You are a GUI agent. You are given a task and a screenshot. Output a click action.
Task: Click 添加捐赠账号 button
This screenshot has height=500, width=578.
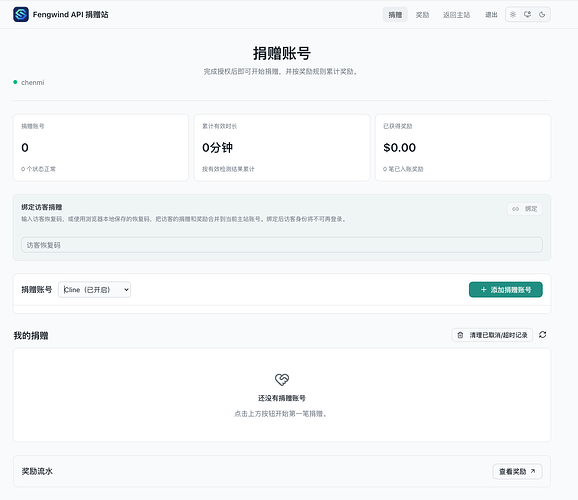(506, 289)
